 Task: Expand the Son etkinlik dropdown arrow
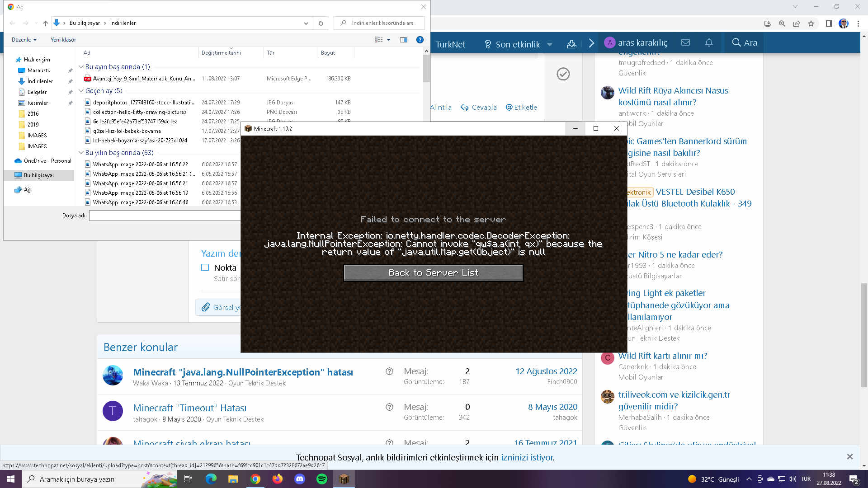550,44
